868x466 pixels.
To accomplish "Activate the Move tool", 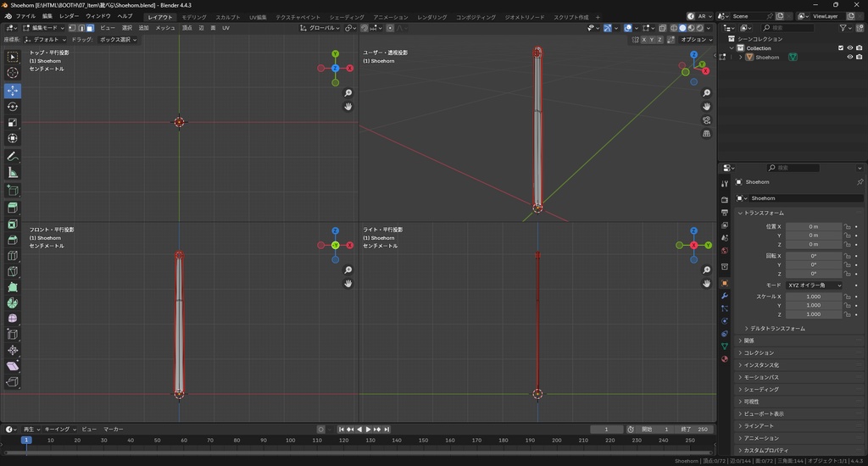I will (x=12, y=90).
